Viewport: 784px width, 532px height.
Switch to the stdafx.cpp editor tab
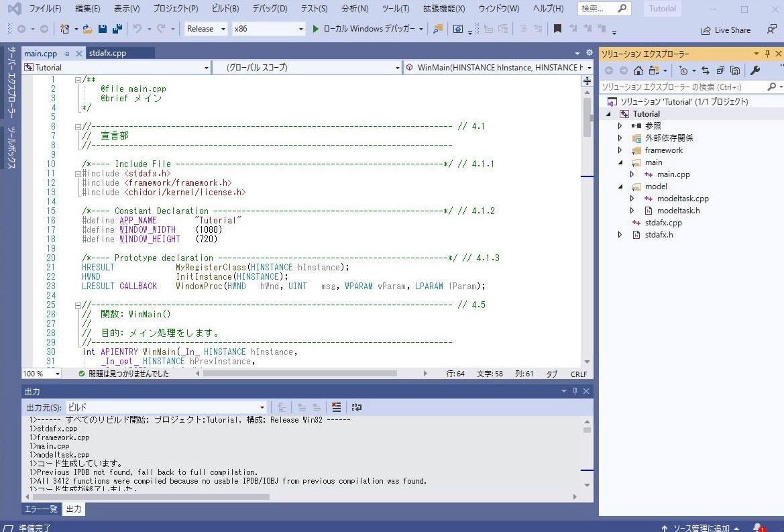click(x=107, y=53)
